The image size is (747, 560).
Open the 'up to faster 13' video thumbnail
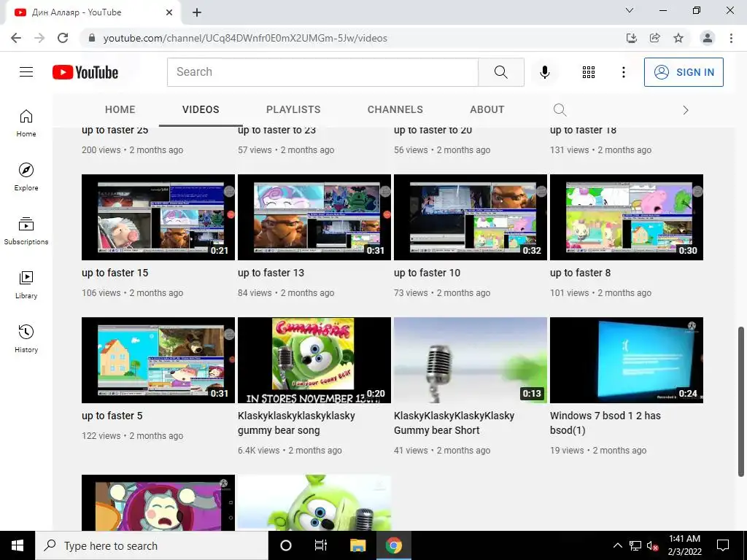(314, 217)
